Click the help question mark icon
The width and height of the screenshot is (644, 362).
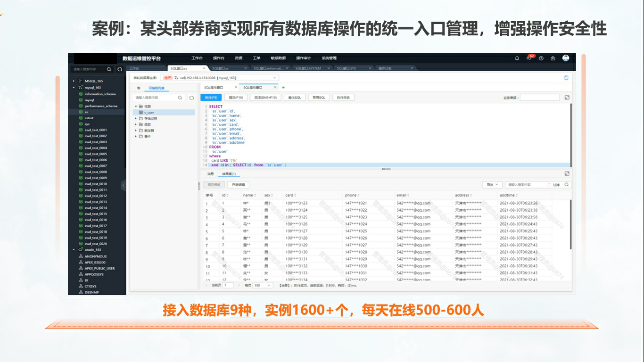(541, 58)
